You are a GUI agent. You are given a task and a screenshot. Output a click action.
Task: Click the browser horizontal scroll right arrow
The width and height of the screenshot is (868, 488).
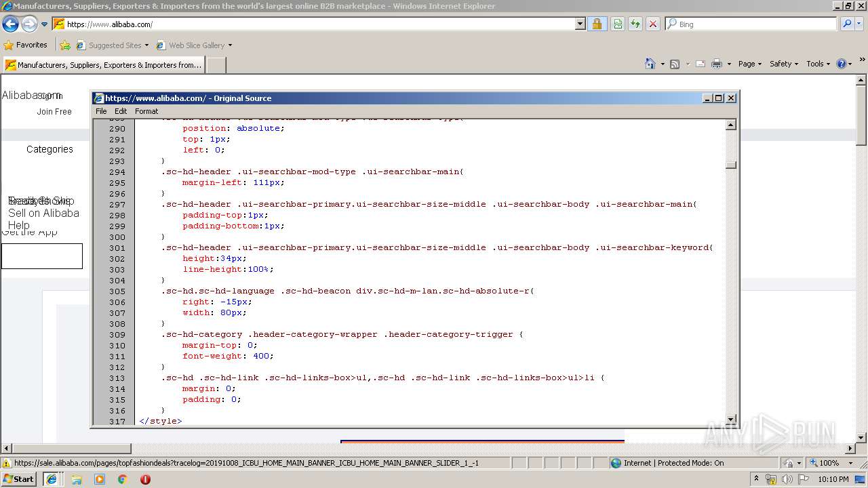[850, 449]
